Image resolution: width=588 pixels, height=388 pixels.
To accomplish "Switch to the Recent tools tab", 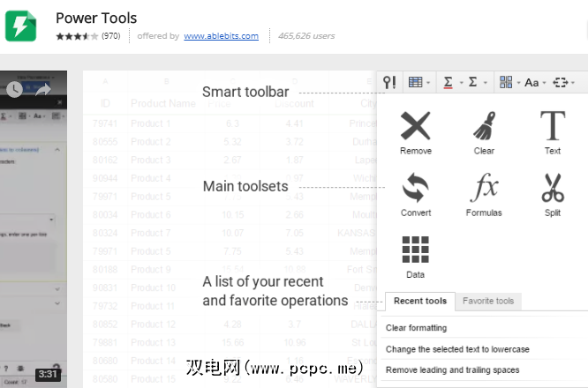I will 420,301.
